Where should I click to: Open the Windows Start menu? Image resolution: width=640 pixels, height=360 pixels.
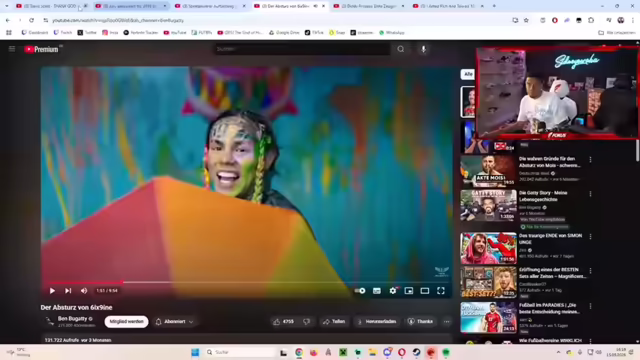[x=195, y=352]
